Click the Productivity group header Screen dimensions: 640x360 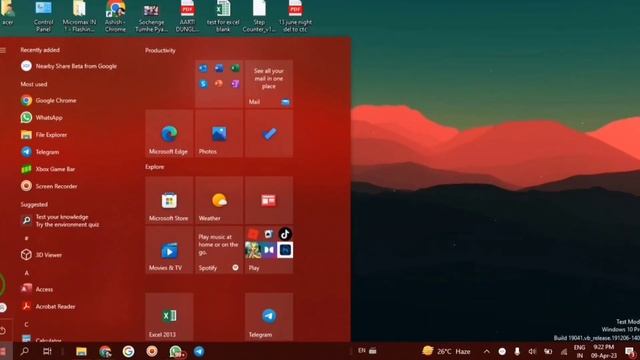coord(160,51)
